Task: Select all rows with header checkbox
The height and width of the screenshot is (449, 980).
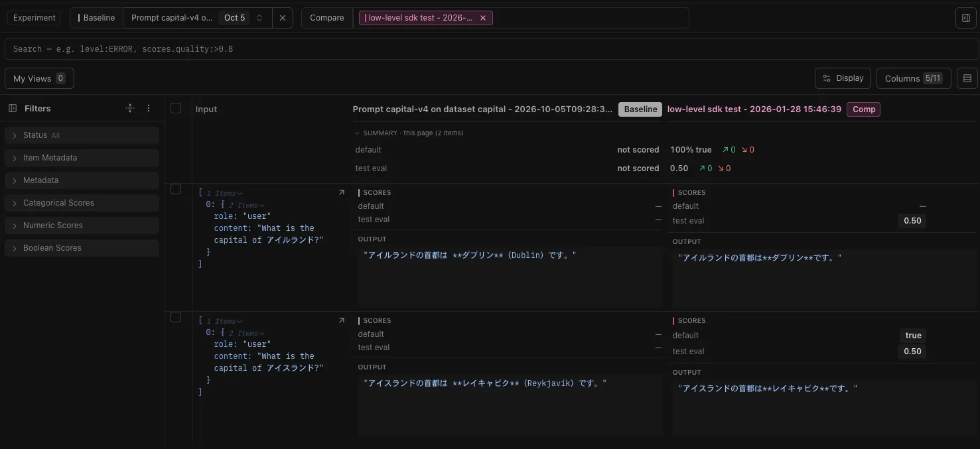Action: 176,108
